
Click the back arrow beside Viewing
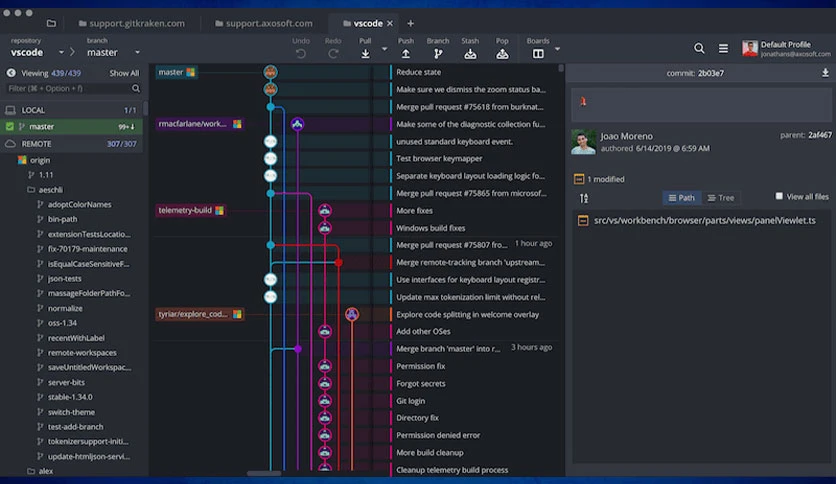click(x=11, y=72)
